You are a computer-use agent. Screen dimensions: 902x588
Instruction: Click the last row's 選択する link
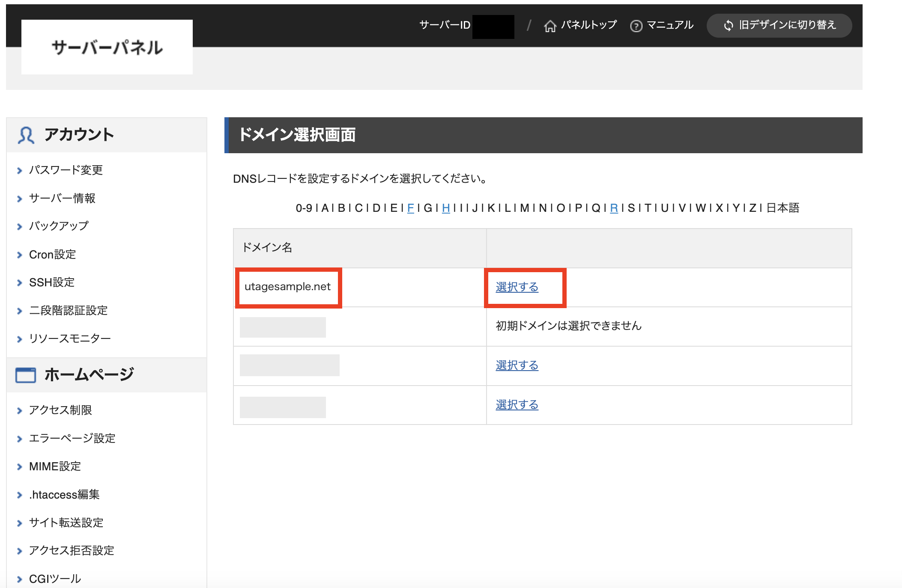(517, 405)
